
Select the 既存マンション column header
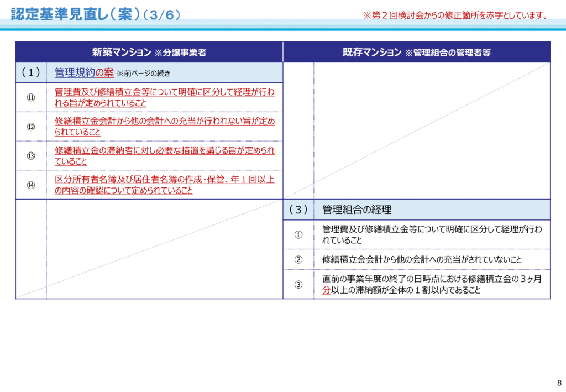click(x=416, y=53)
